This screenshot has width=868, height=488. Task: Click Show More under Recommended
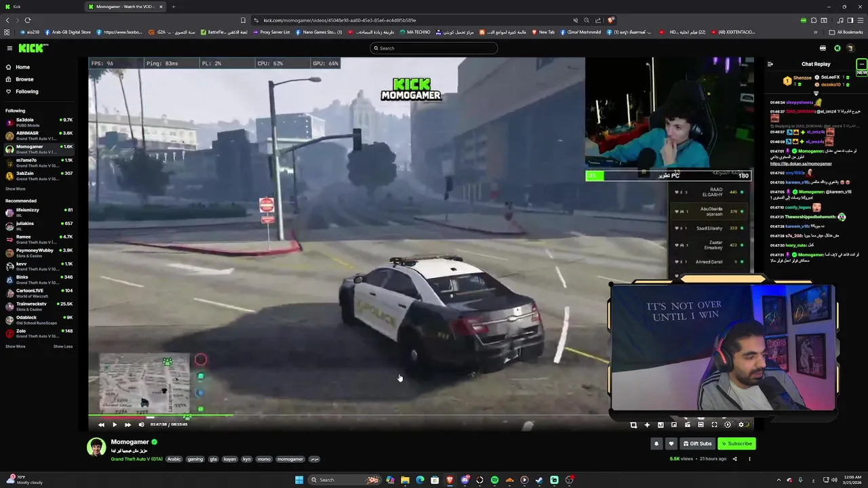point(16,346)
